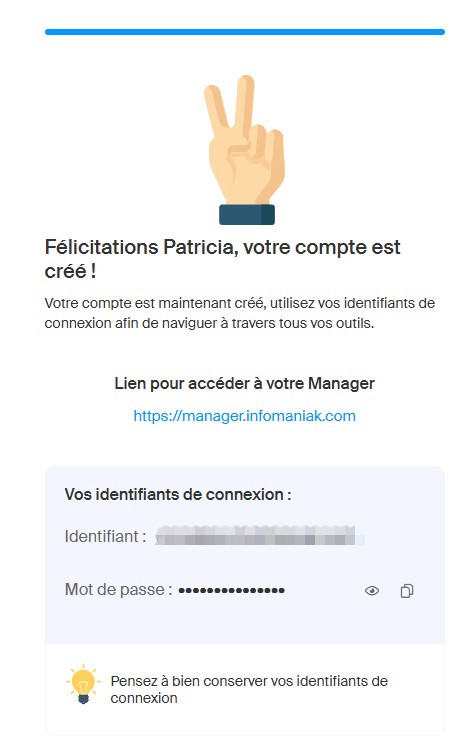Click the masked password dots
The height and width of the screenshot is (746, 475).
point(232,590)
